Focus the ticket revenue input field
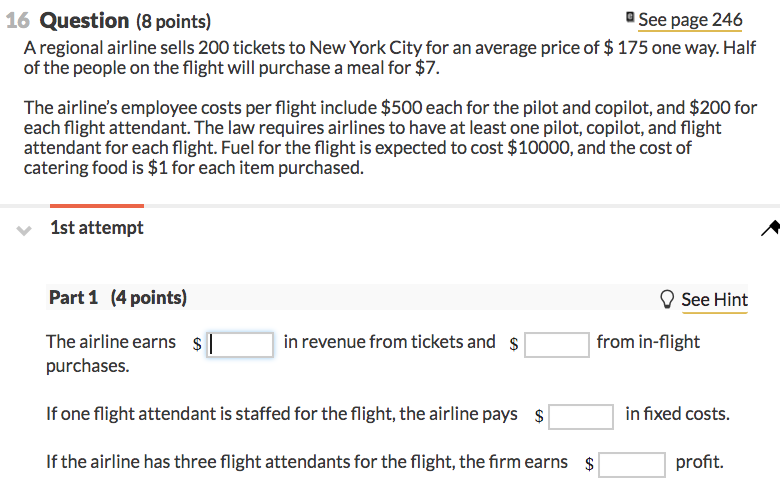 pos(240,344)
